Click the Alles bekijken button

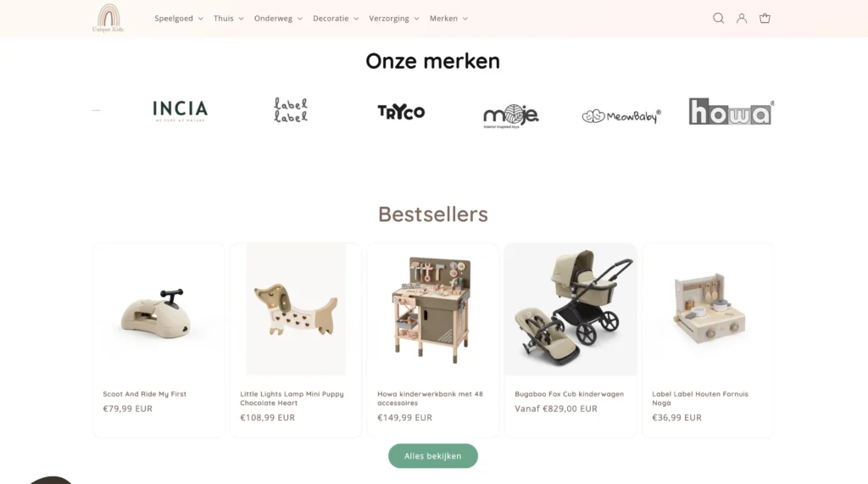[433, 456]
